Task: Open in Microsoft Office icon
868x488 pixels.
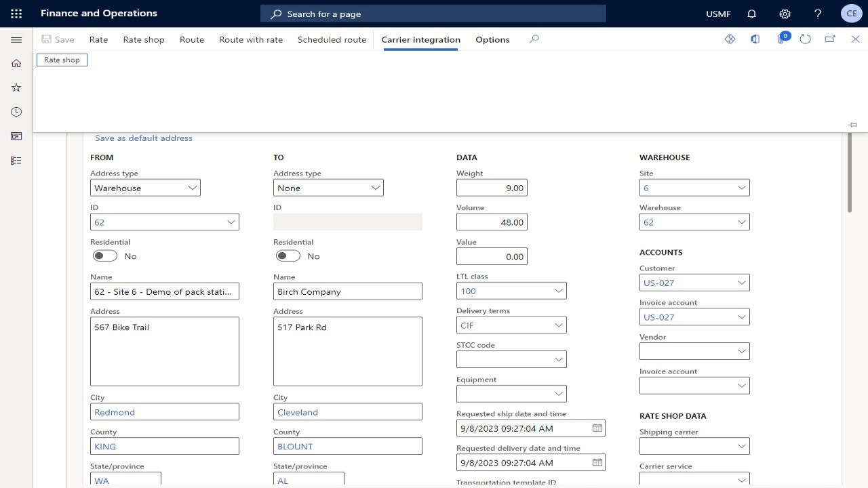Action: 755,39
